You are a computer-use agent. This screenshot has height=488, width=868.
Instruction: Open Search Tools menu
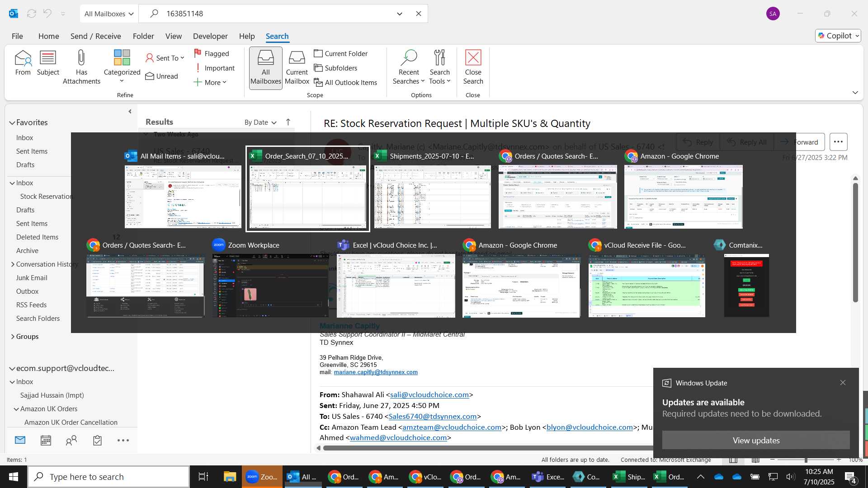pyautogui.click(x=440, y=66)
